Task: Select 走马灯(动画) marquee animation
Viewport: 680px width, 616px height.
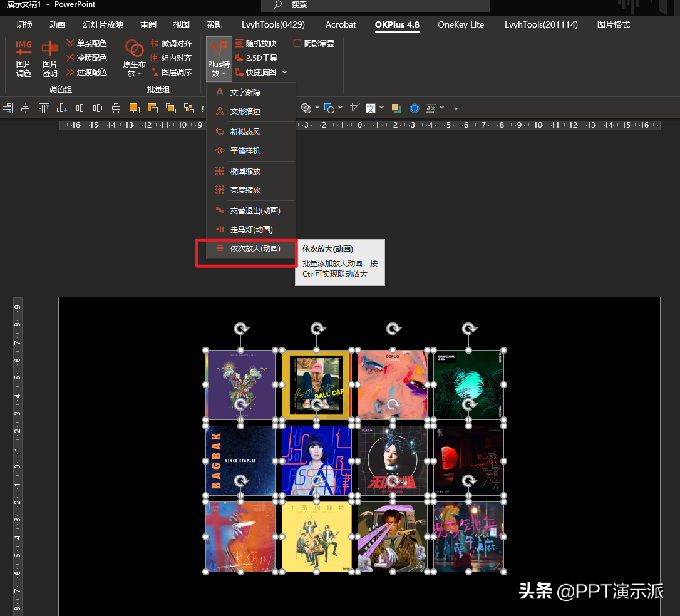Action: 251,229
